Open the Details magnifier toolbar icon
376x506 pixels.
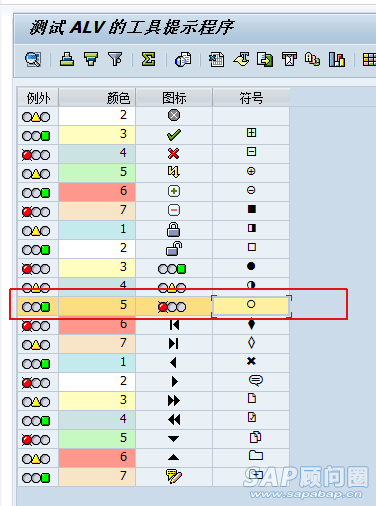click(33, 60)
